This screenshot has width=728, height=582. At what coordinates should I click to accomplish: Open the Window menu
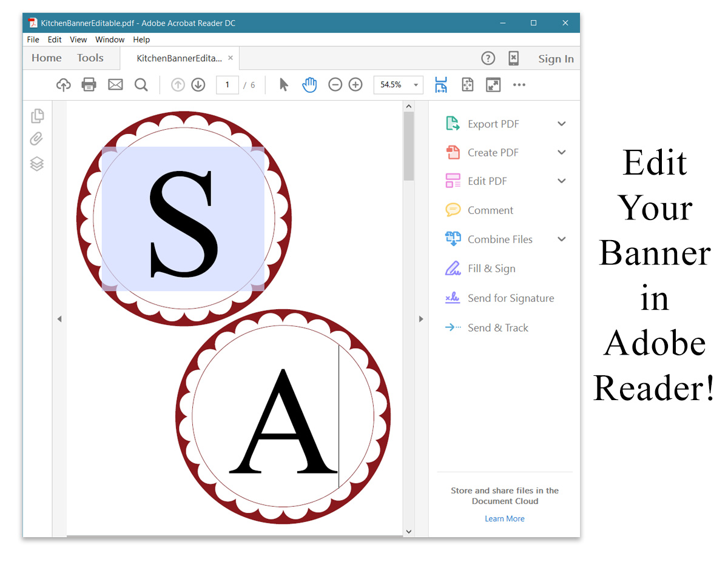(110, 39)
